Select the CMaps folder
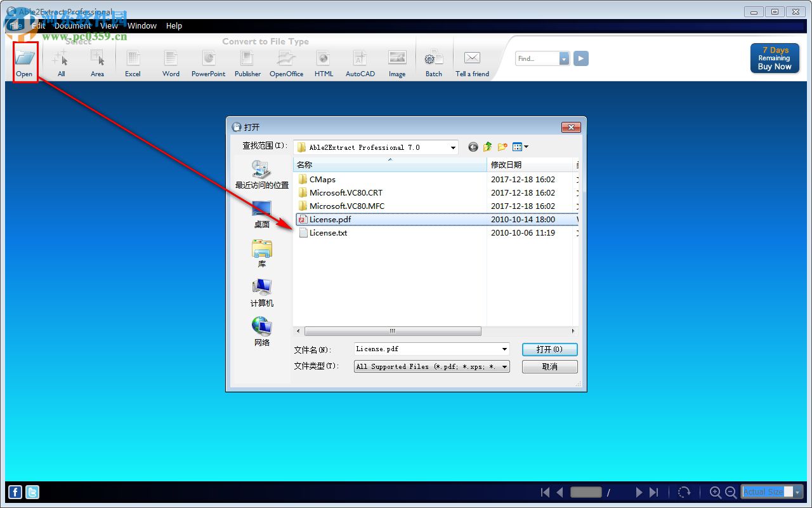The height and width of the screenshot is (508, 812). click(x=322, y=180)
